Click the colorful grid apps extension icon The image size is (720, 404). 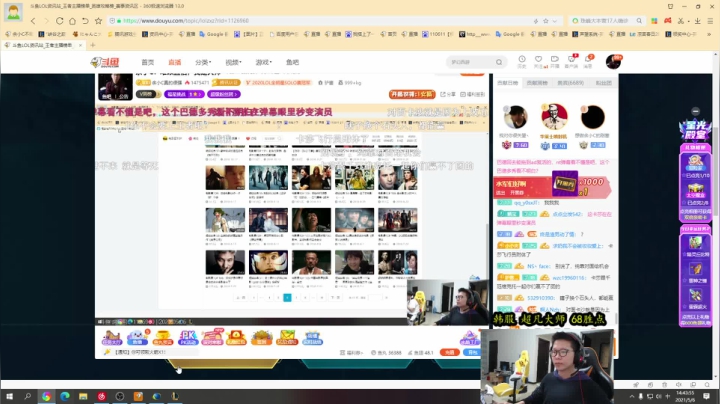(x=654, y=21)
